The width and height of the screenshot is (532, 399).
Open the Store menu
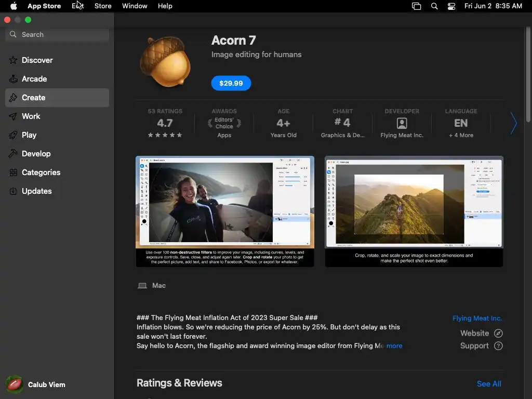[103, 6]
